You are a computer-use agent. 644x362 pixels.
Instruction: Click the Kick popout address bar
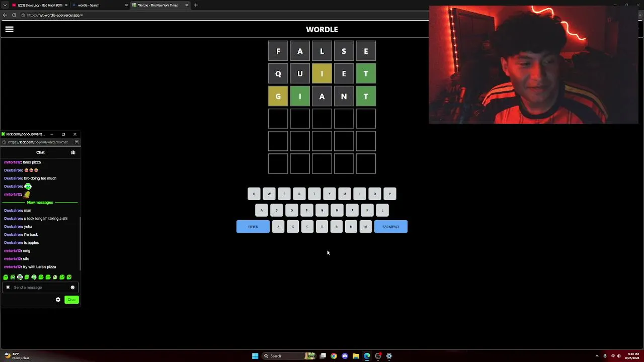click(x=38, y=142)
